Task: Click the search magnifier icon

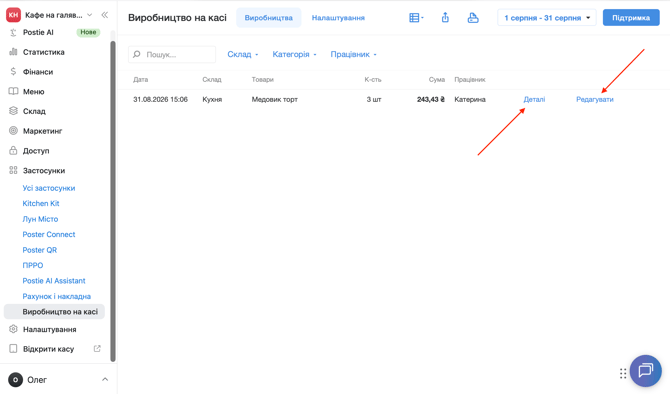Action: click(136, 54)
